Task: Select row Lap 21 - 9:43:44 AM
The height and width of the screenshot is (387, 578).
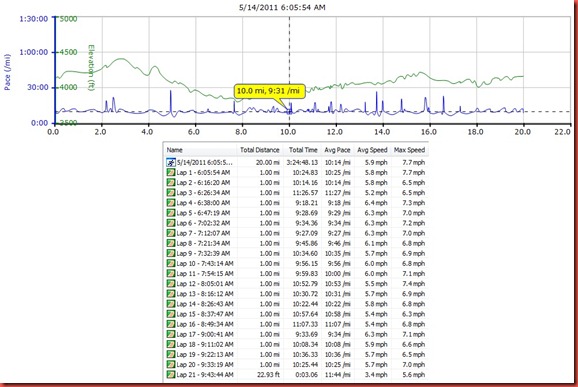Action: coord(296,374)
